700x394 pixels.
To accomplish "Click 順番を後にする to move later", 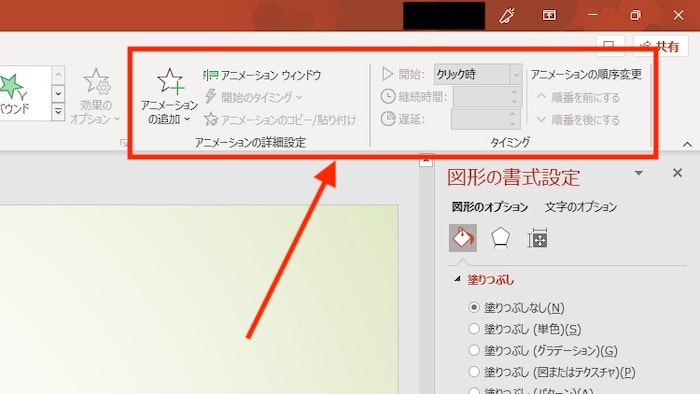I will tap(578, 120).
